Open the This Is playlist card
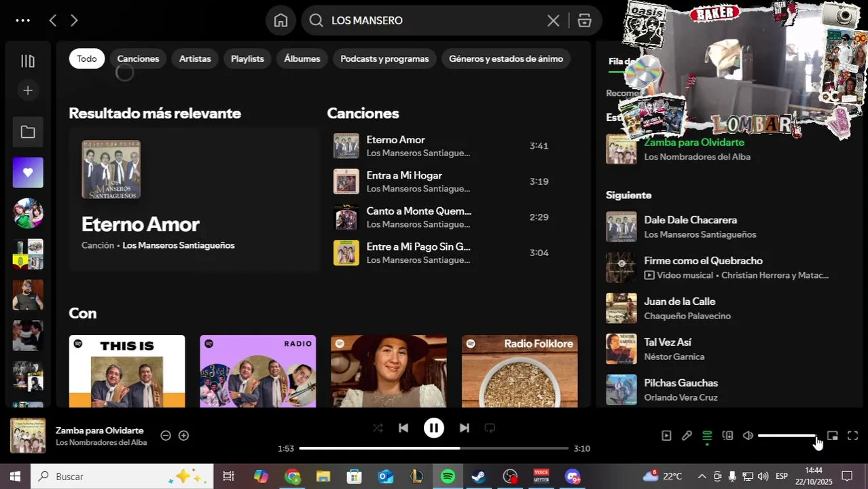This screenshot has height=489, width=868. click(127, 371)
